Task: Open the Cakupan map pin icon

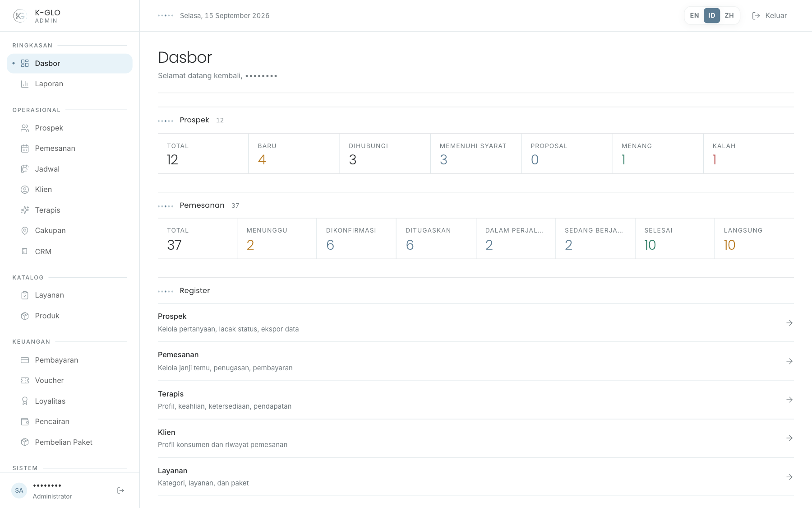Action: (25, 231)
